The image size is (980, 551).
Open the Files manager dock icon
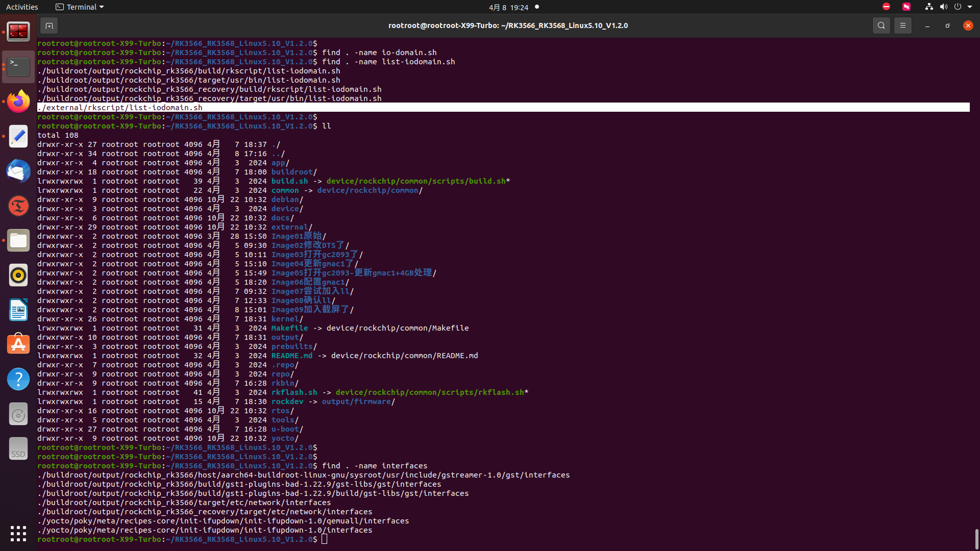click(x=18, y=240)
